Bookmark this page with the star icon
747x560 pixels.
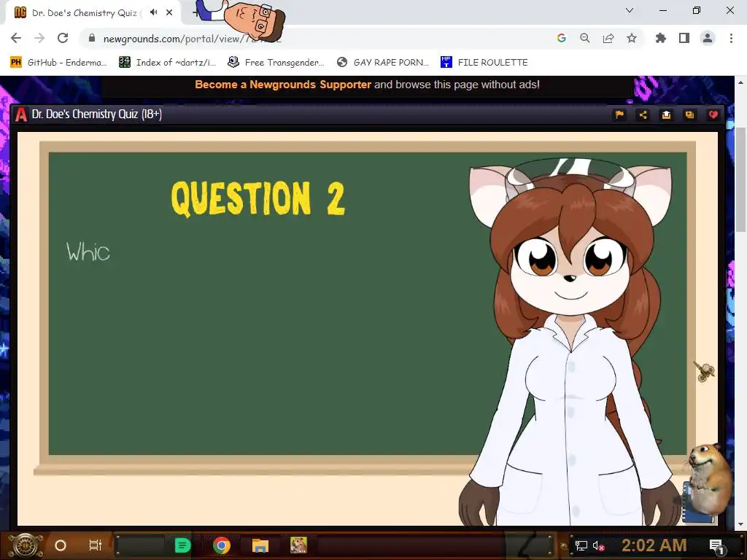coord(632,38)
